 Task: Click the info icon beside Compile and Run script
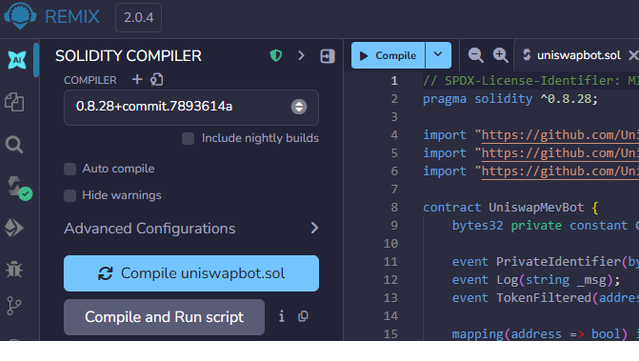tap(281, 316)
